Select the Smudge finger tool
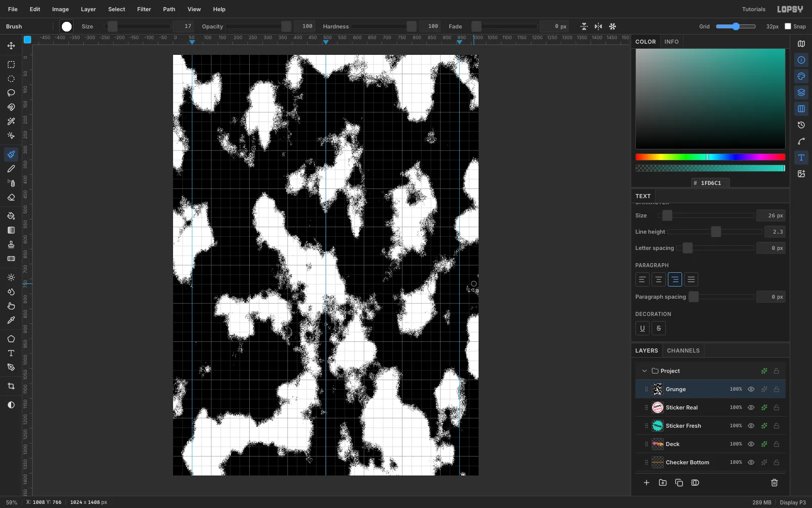 tap(11, 306)
